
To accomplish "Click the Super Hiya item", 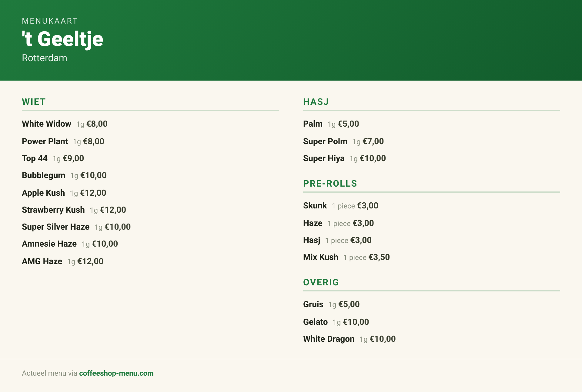I will click(324, 158).
